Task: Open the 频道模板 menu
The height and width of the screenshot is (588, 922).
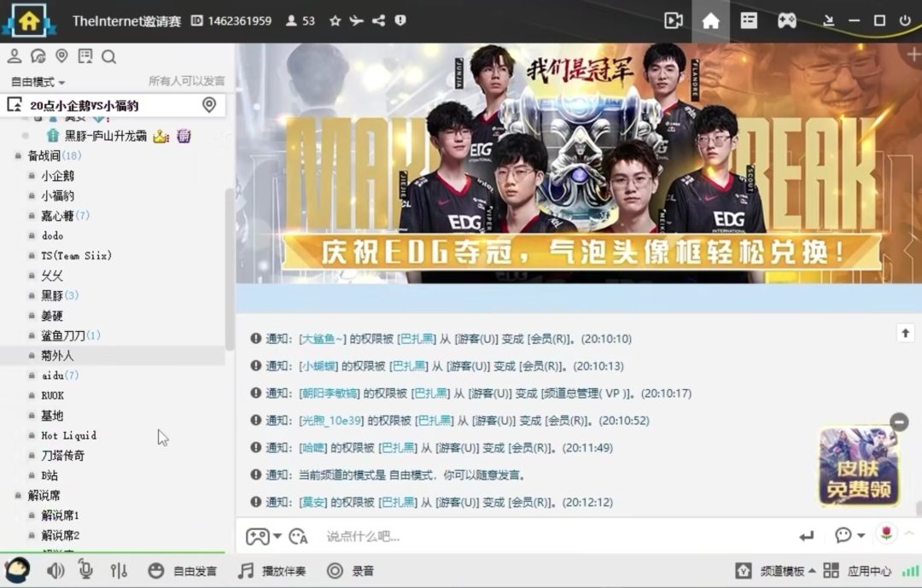Action: [775, 571]
